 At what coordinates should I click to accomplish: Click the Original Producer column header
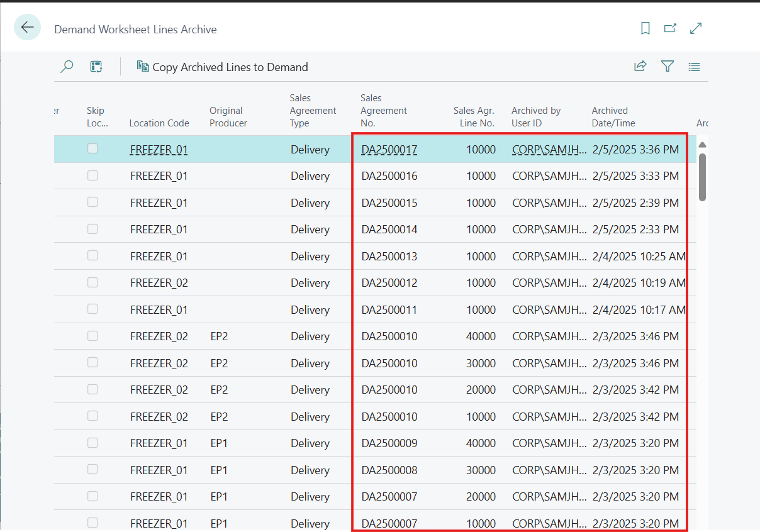[228, 117]
